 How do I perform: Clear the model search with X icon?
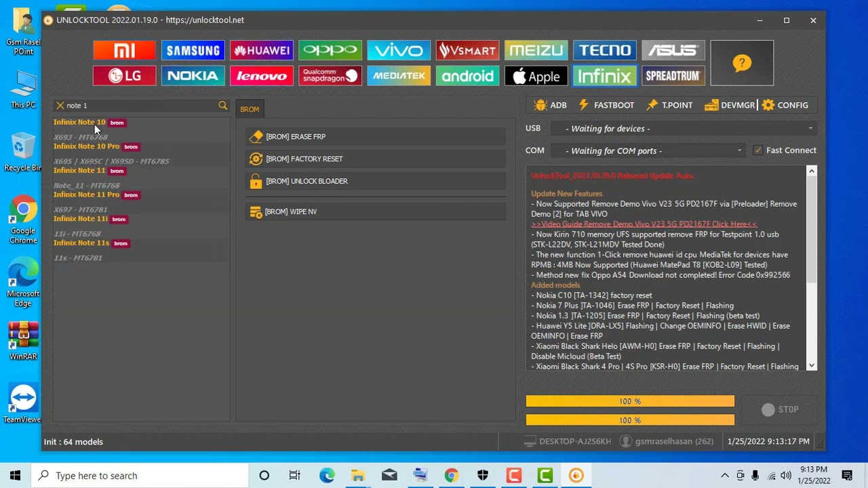[x=60, y=106]
